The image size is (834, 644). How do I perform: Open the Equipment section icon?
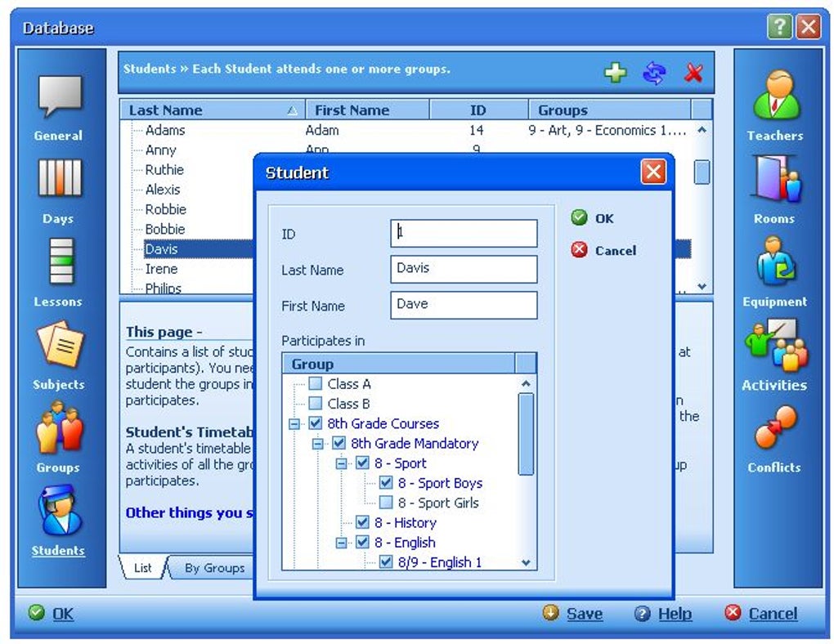(x=775, y=262)
